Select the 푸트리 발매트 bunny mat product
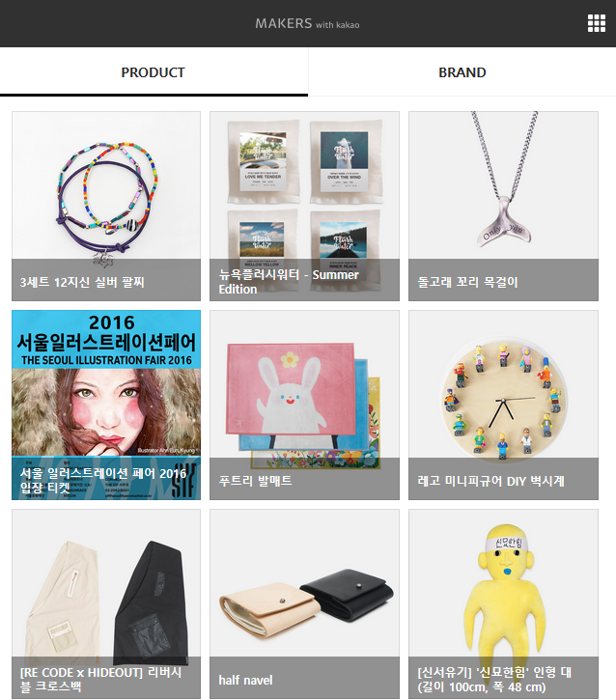Viewport: 616px width, 700px height. (304, 405)
